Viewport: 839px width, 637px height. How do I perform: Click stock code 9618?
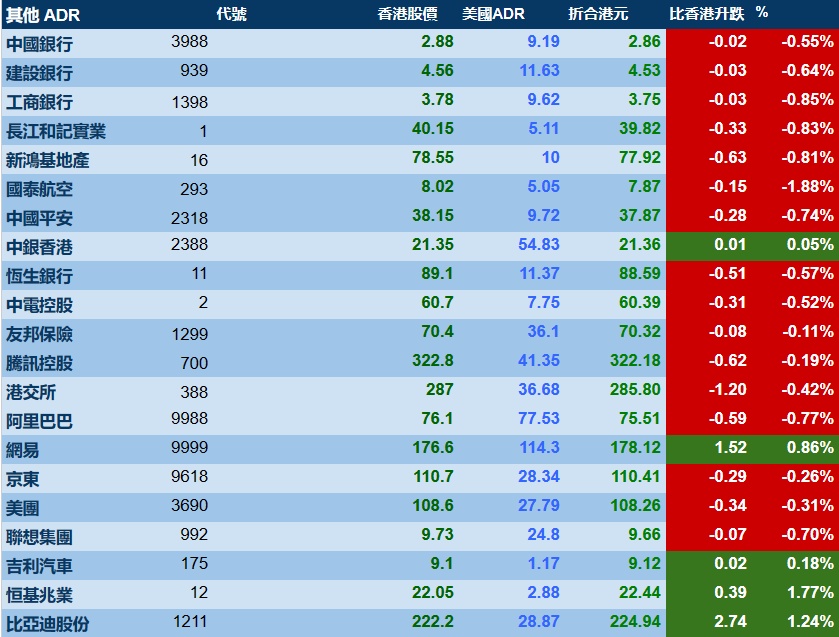point(189,476)
